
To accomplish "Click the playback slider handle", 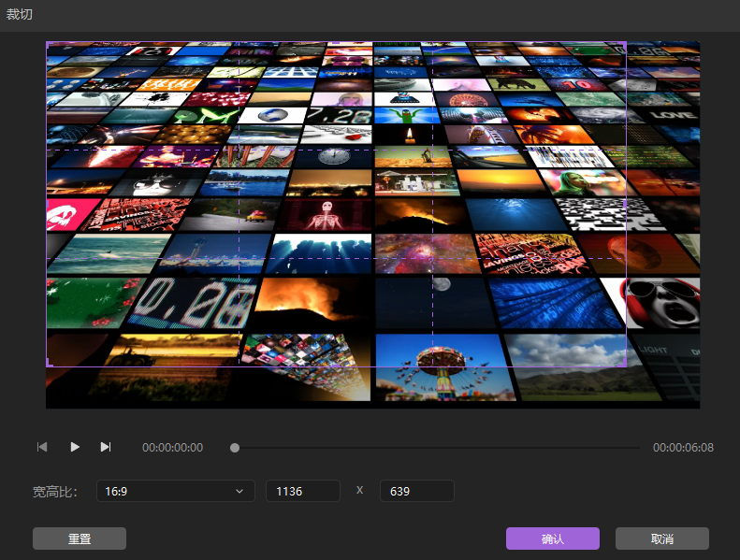I will (x=235, y=448).
